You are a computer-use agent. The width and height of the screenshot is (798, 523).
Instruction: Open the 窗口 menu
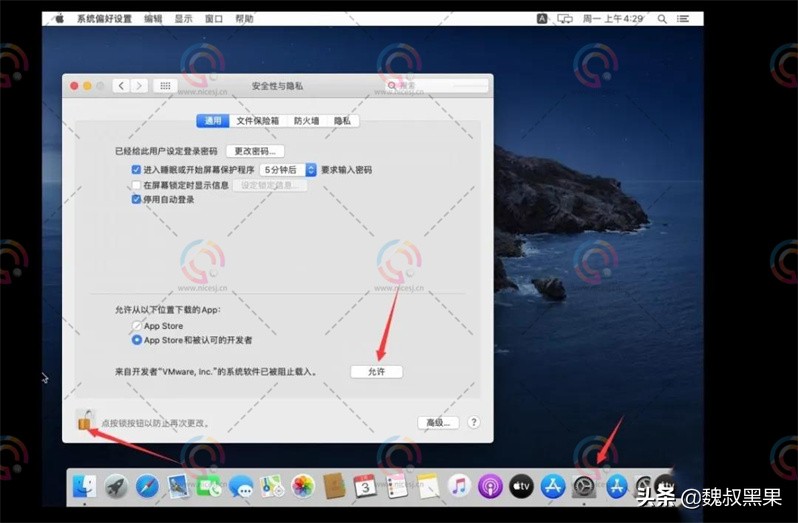(x=214, y=19)
